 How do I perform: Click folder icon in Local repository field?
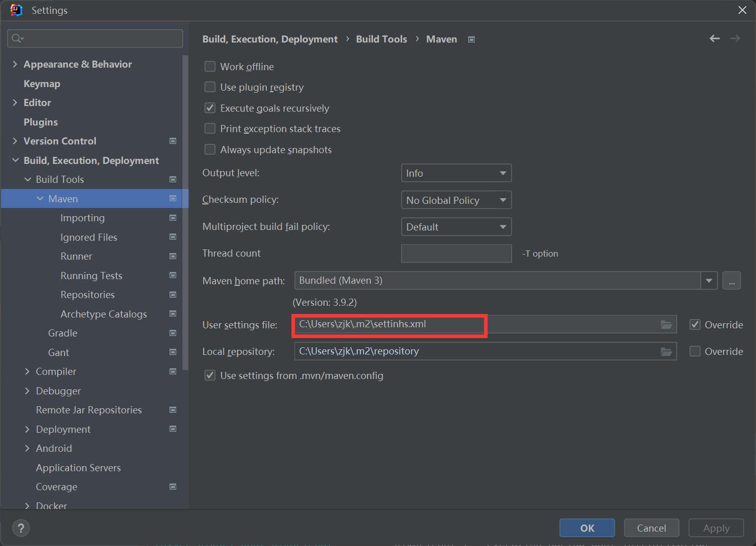point(666,351)
